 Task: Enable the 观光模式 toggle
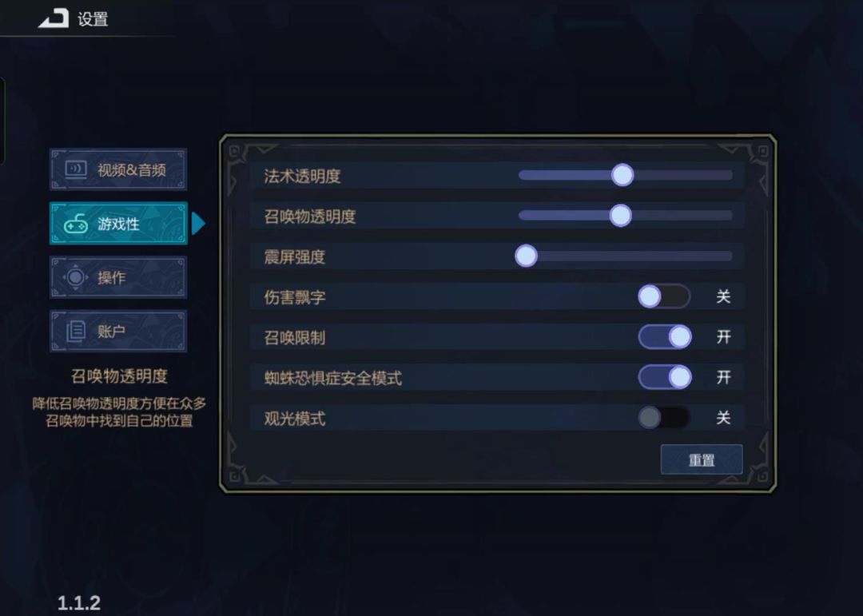(664, 417)
